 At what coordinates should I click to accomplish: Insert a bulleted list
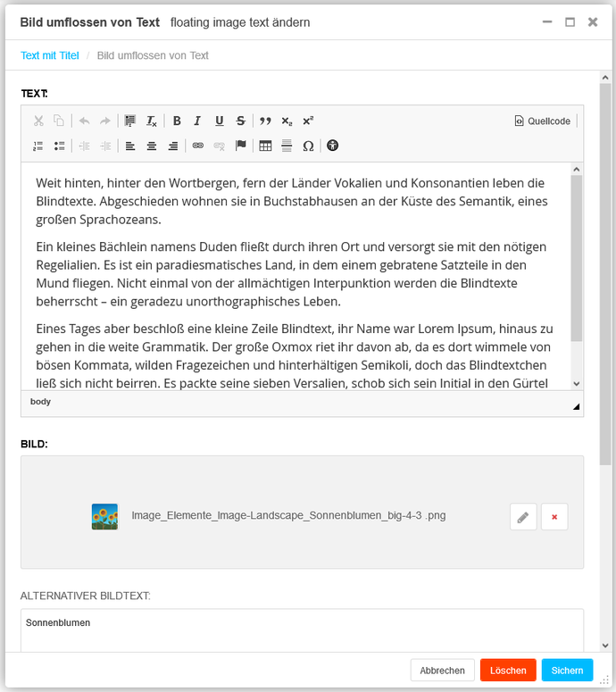[x=60, y=146]
